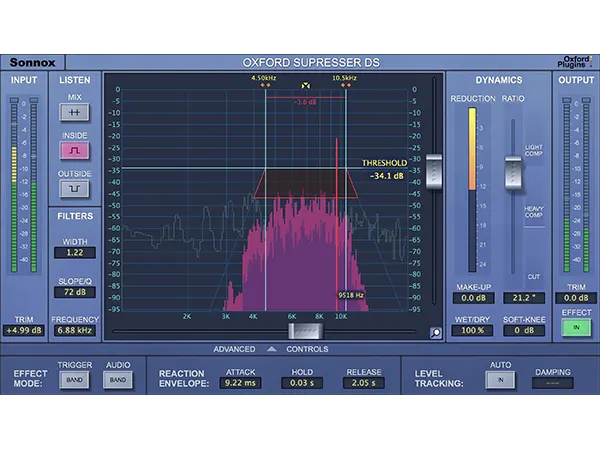Click the Reduction meter bar

(x=472, y=190)
